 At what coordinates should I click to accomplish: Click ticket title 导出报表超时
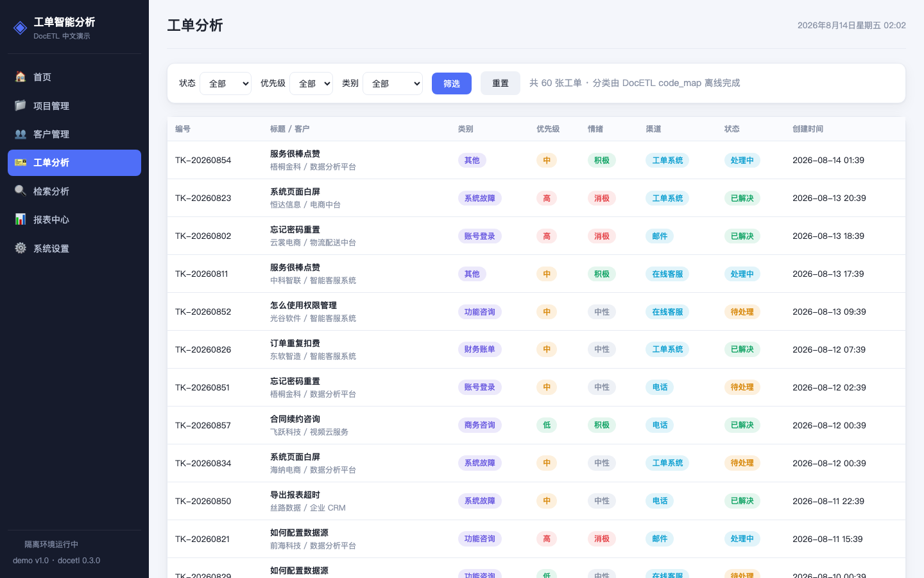click(295, 495)
